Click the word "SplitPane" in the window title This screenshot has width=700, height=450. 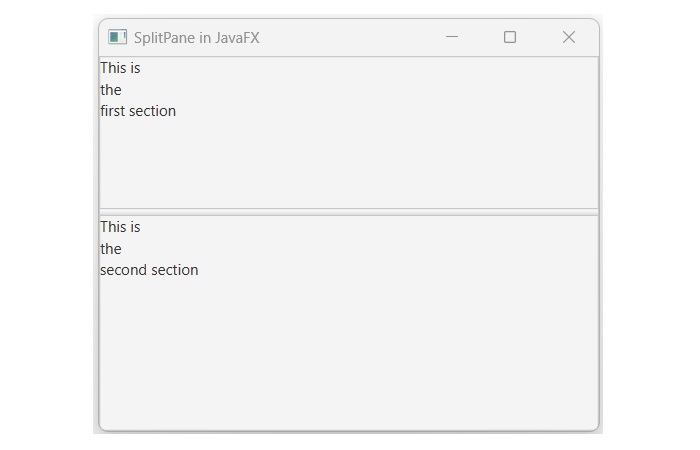click(x=165, y=38)
